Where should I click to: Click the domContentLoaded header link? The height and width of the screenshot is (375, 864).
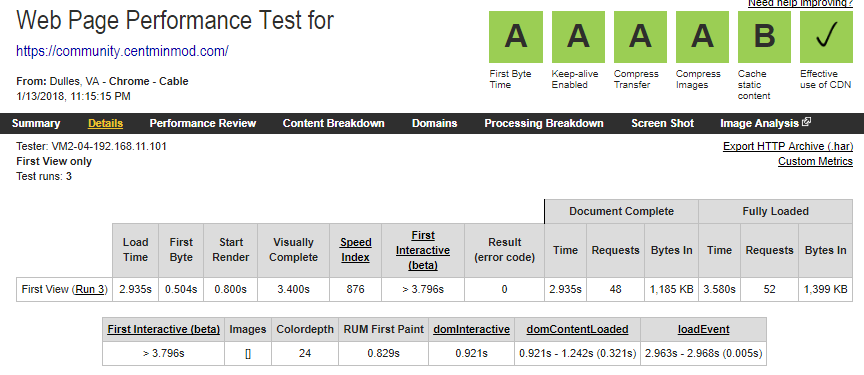[x=577, y=329]
